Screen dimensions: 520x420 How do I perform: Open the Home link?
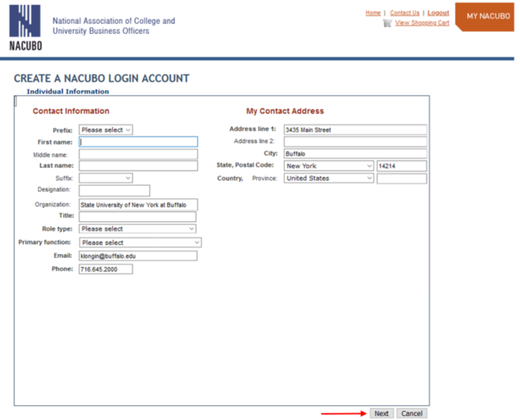click(x=373, y=13)
